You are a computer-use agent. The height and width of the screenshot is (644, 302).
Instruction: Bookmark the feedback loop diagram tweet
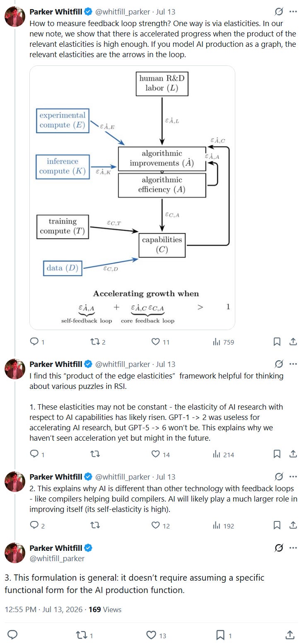277,342
